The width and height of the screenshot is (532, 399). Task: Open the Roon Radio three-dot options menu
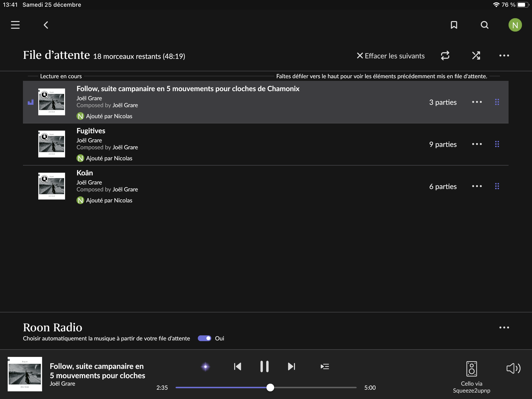504,327
